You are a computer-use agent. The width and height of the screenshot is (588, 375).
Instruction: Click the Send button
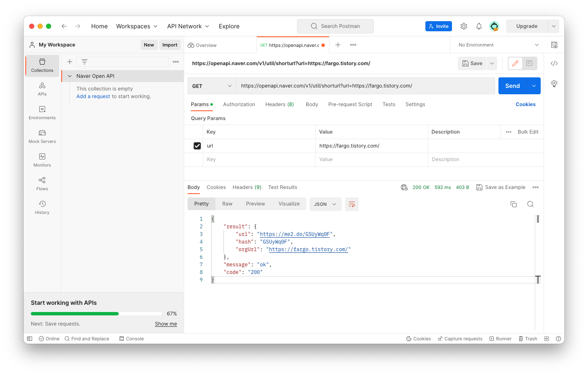(512, 86)
